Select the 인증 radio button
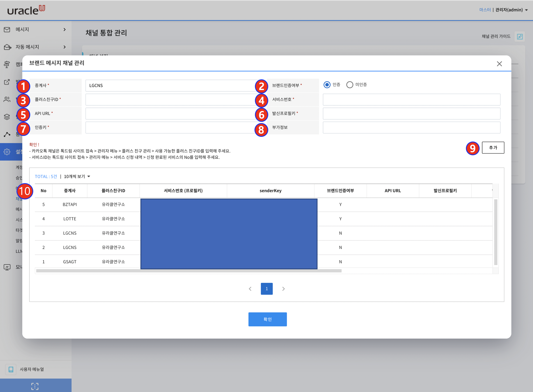The width and height of the screenshot is (533, 392). point(328,84)
